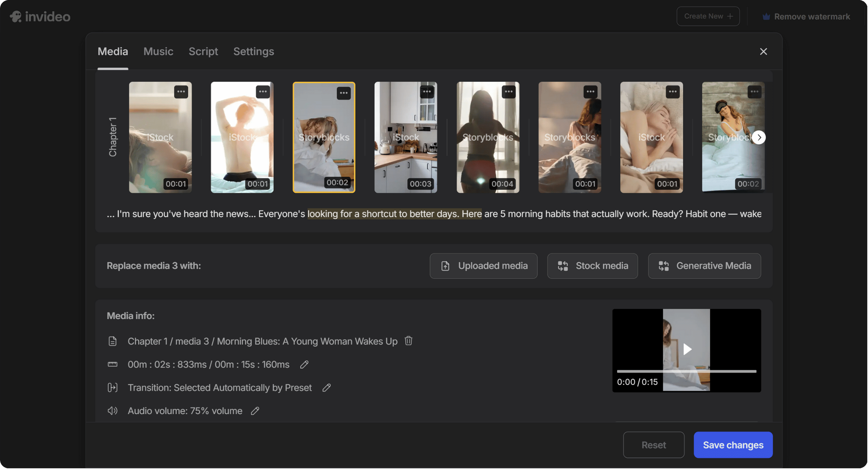Seek on the preview video progress bar
The height and width of the screenshot is (469, 868).
point(686,371)
